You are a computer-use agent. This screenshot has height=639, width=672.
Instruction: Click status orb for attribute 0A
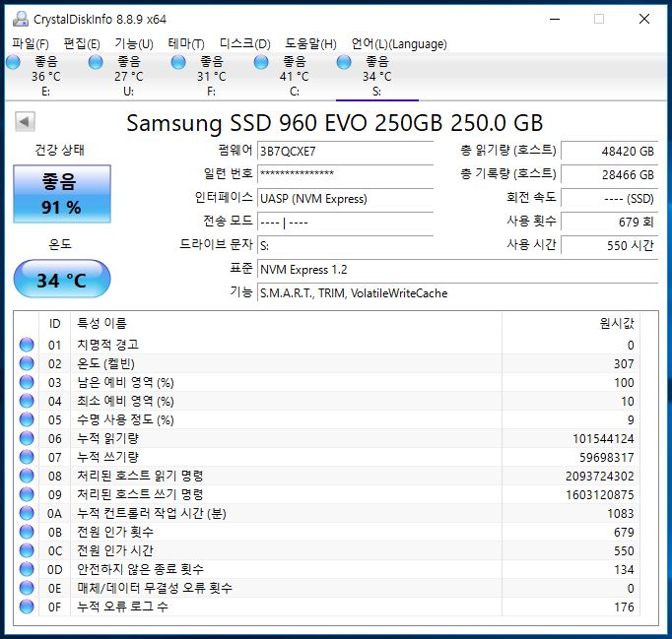pos(27,513)
